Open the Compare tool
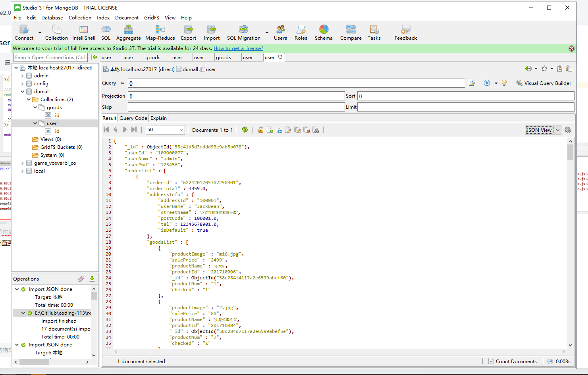The width and height of the screenshot is (588, 375). (351, 33)
